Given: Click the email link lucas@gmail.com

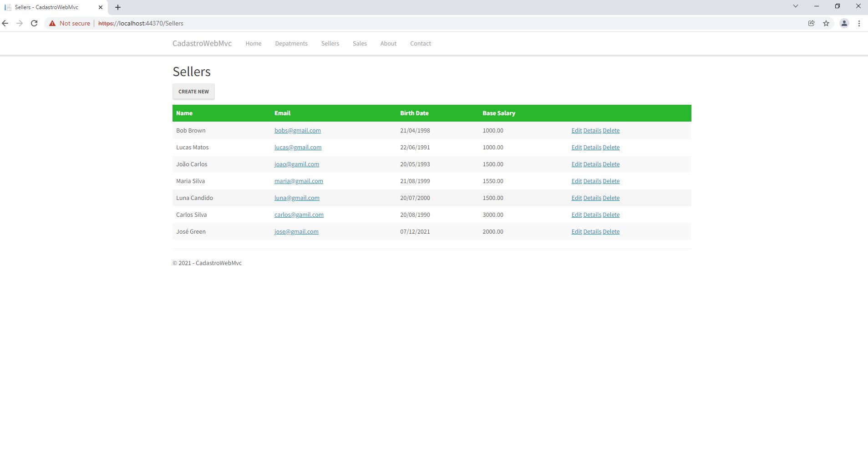Looking at the screenshot, I should tap(298, 147).
